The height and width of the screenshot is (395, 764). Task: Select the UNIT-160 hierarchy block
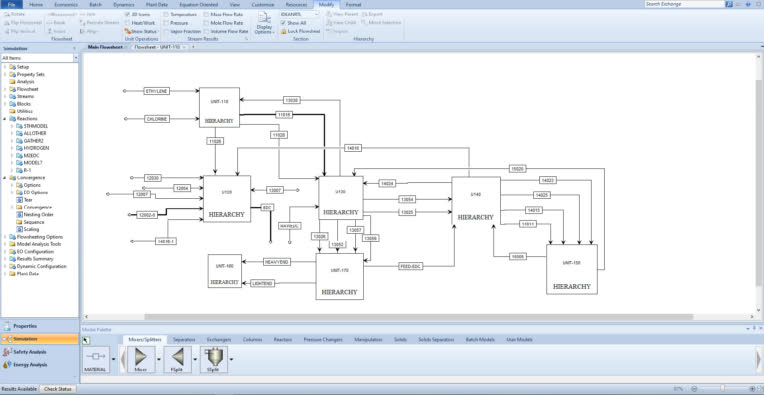(225, 271)
